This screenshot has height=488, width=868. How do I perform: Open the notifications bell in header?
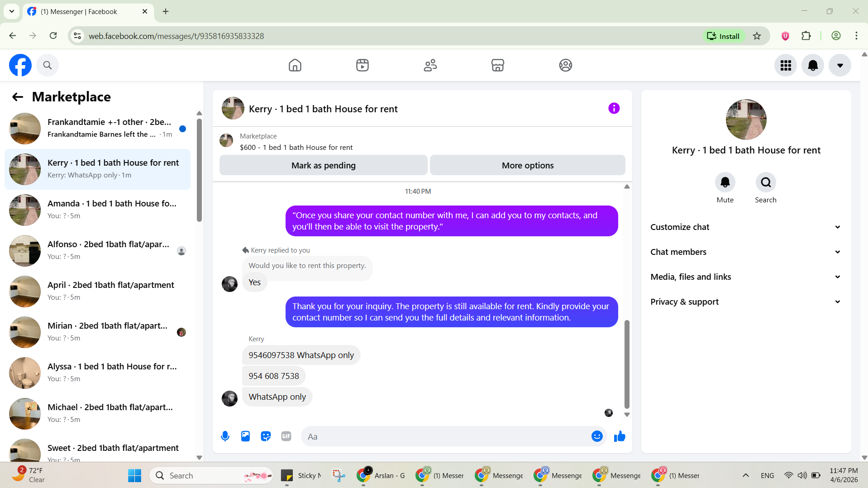813,65
